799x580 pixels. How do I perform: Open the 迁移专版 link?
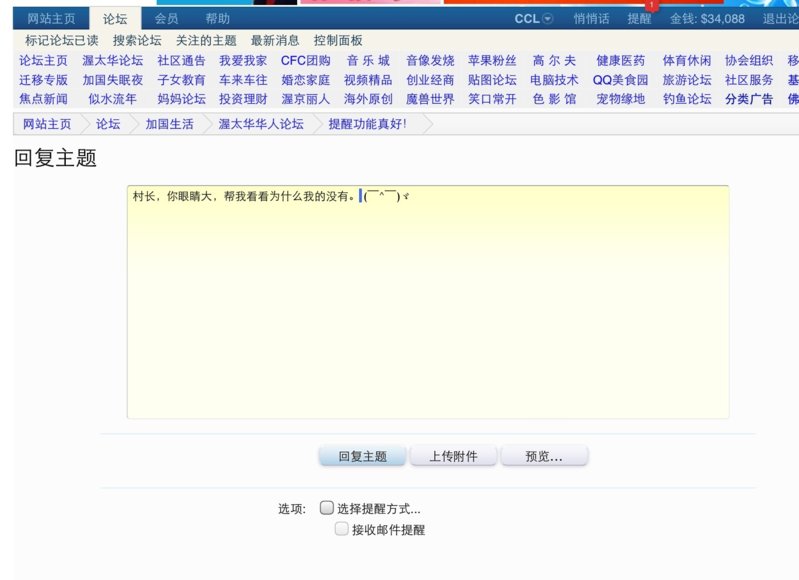click(43, 80)
